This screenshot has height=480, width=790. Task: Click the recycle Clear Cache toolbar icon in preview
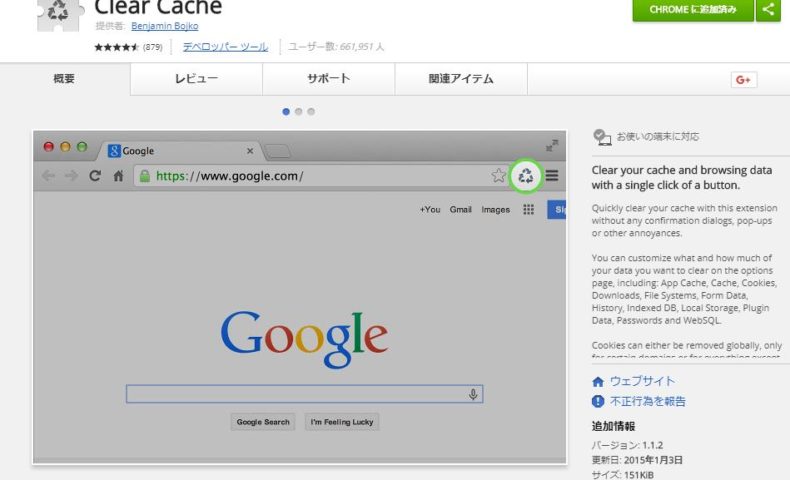tap(525, 176)
